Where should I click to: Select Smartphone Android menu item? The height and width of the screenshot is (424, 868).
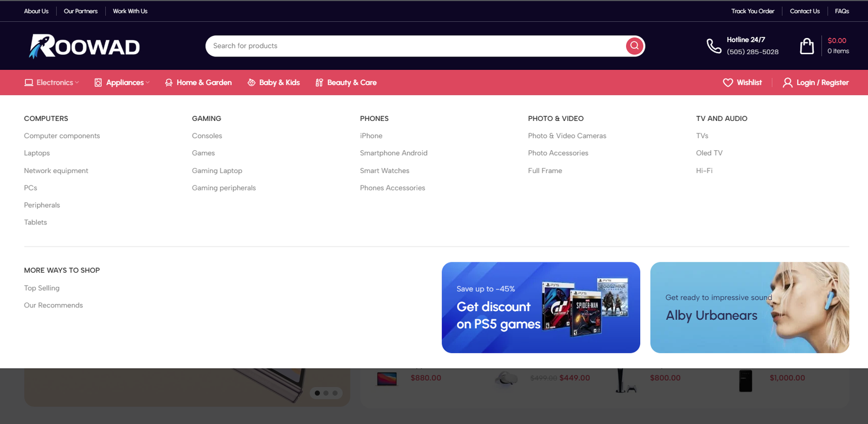click(393, 153)
